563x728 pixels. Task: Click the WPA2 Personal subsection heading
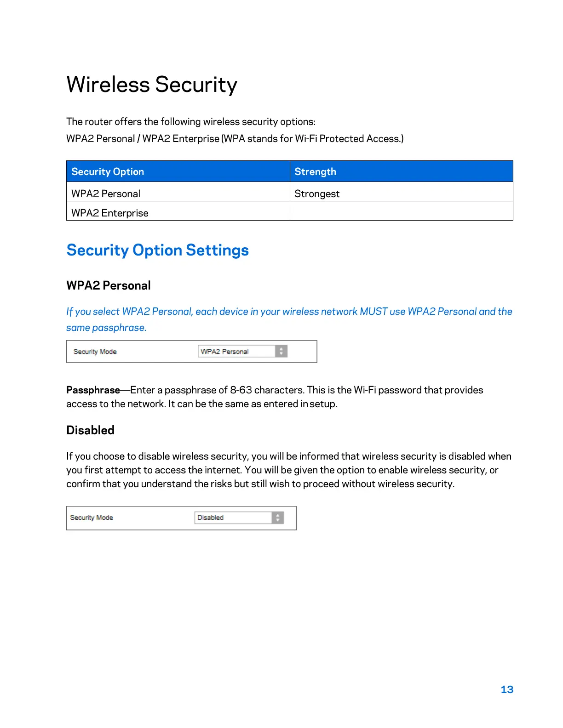[109, 285]
